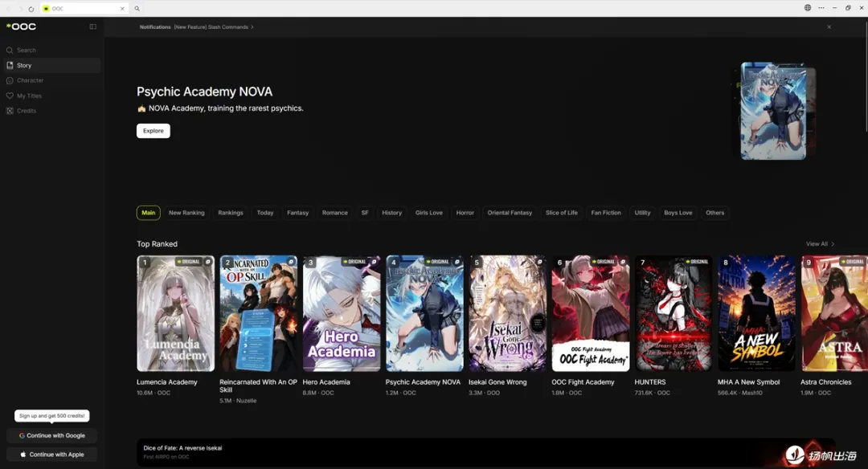Image resolution: width=868 pixels, height=469 pixels.
Task: Reload the page in the browser toolbar
Action: coord(31,9)
